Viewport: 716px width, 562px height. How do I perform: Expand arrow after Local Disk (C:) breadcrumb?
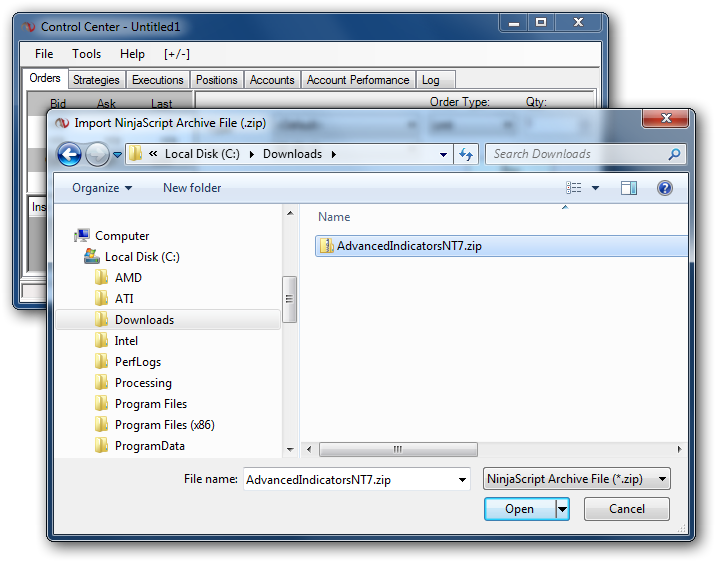(252, 154)
